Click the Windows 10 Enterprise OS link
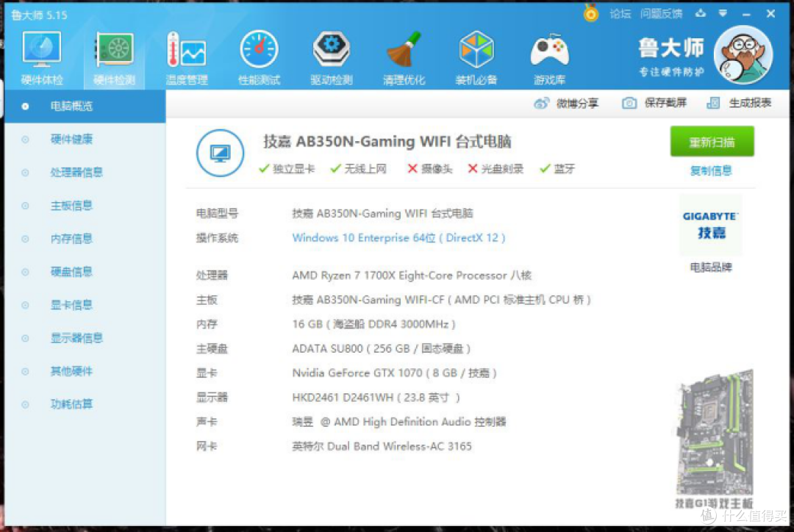The width and height of the screenshot is (794, 532). click(398, 237)
